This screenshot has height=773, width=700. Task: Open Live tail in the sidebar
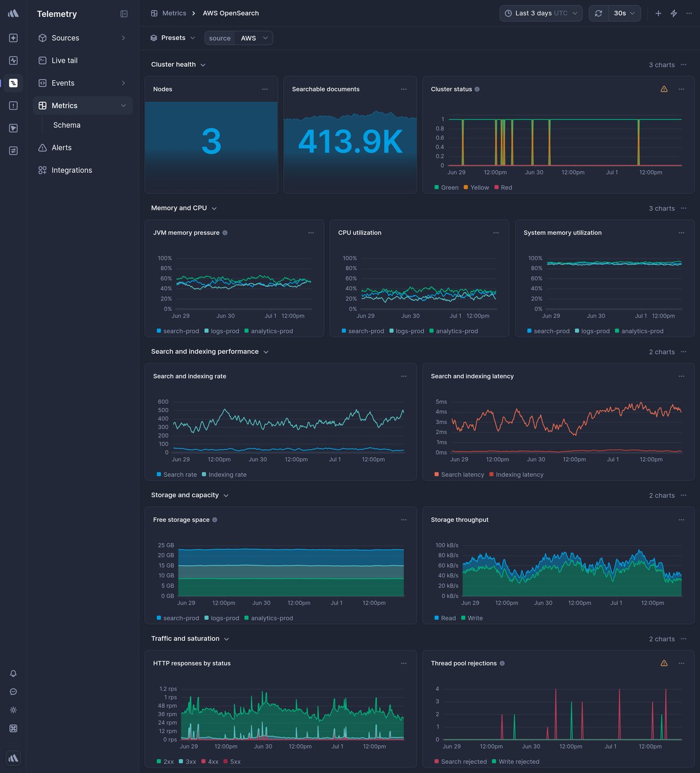[82, 61]
